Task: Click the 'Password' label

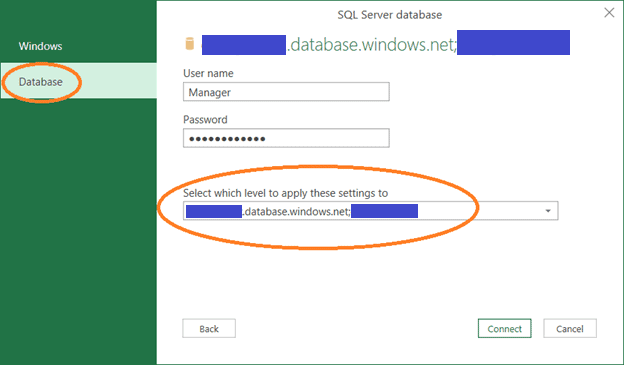Action: tap(205, 119)
